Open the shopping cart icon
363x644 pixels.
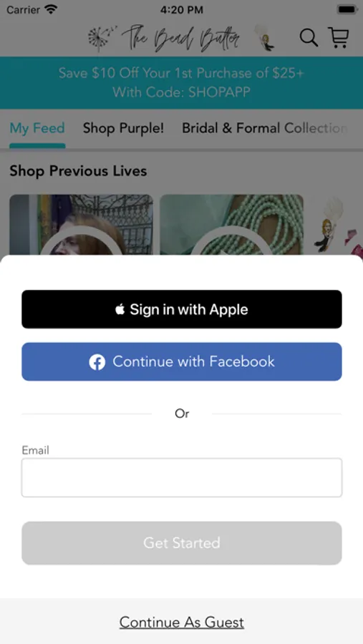pyautogui.click(x=339, y=37)
